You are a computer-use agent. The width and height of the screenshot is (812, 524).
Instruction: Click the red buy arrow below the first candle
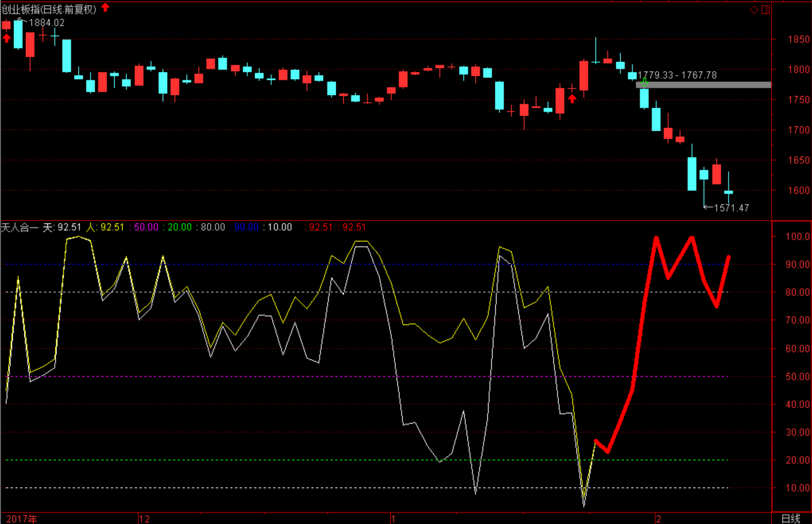6,38
